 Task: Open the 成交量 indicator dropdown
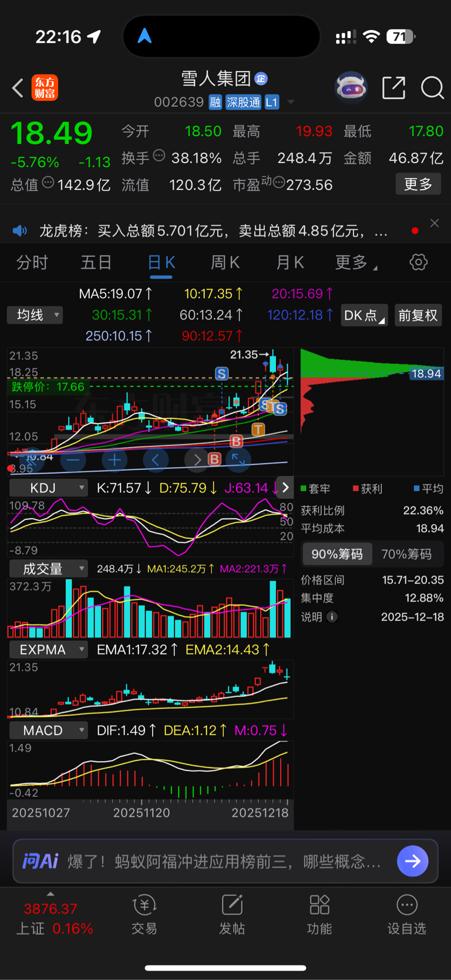[48, 569]
